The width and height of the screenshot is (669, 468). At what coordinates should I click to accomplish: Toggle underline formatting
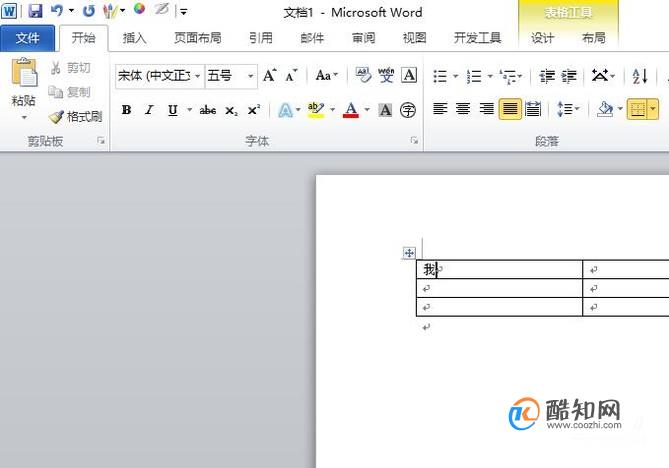(x=172, y=110)
